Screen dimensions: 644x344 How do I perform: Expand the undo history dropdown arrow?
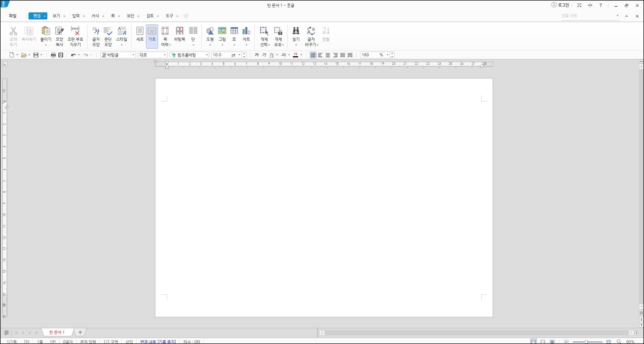point(79,55)
